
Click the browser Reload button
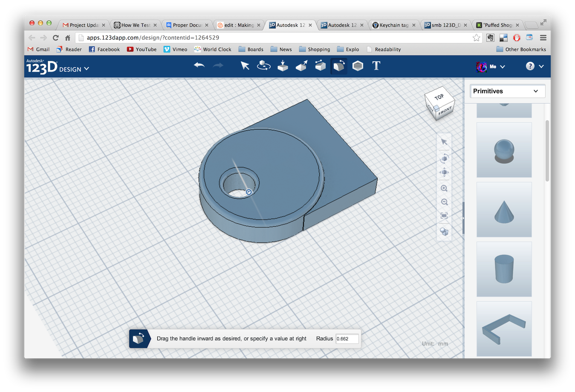click(x=55, y=37)
